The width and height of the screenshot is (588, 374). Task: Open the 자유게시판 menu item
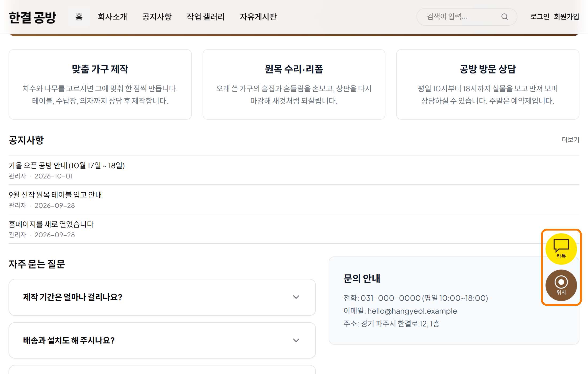(x=258, y=17)
